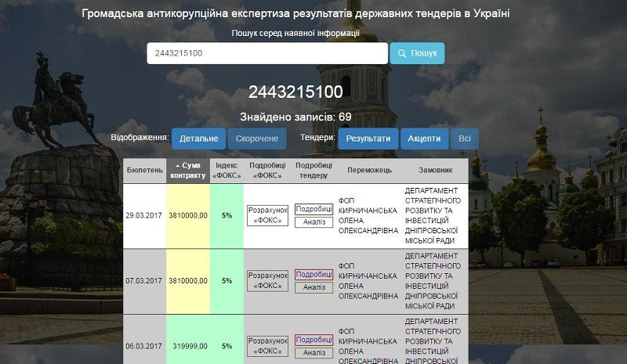The height and width of the screenshot is (364, 627).
Task: Sort by Індекс «ФОКС» column header
Action: coord(227,170)
